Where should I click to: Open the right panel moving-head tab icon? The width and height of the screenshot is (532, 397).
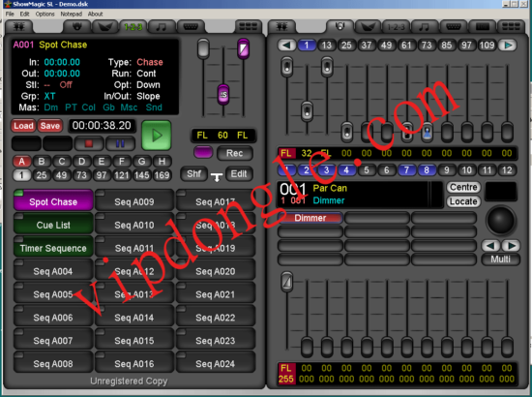[x=340, y=26]
